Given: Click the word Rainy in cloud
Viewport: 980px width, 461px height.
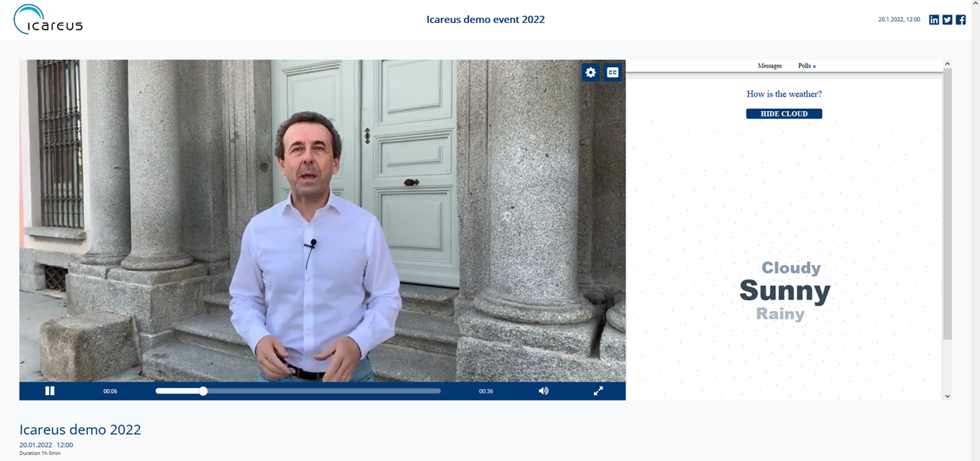Looking at the screenshot, I should (x=780, y=314).
